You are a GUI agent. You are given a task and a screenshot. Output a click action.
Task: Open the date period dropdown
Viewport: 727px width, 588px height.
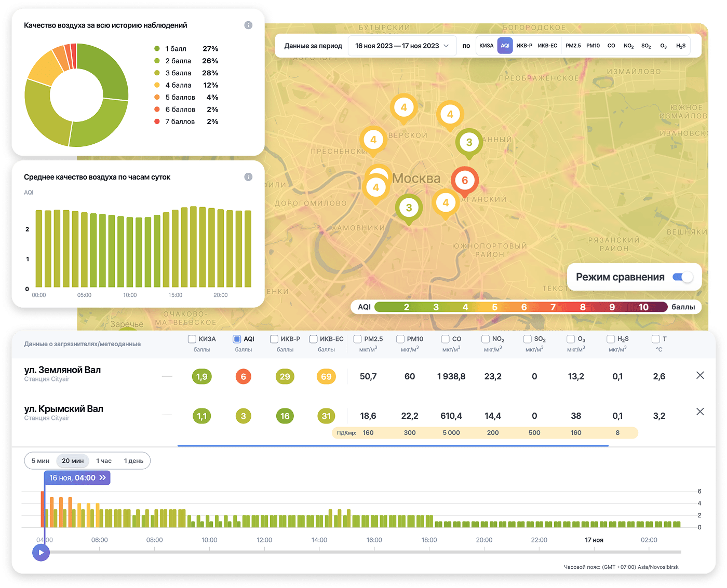[401, 46]
